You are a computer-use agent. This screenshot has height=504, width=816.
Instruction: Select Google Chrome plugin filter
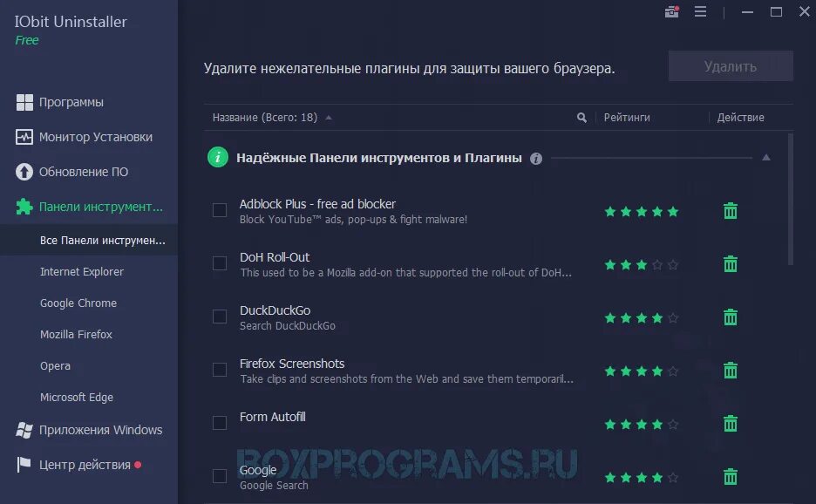(x=78, y=303)
